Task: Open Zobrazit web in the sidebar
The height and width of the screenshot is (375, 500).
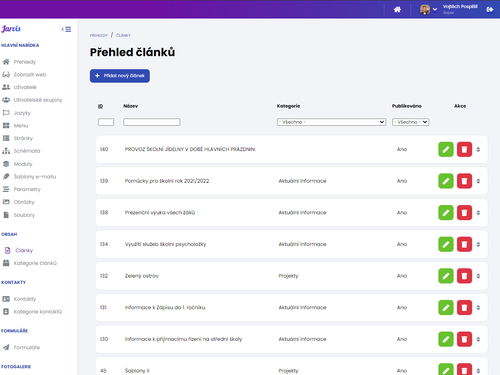Action: [x=30, y=75]
